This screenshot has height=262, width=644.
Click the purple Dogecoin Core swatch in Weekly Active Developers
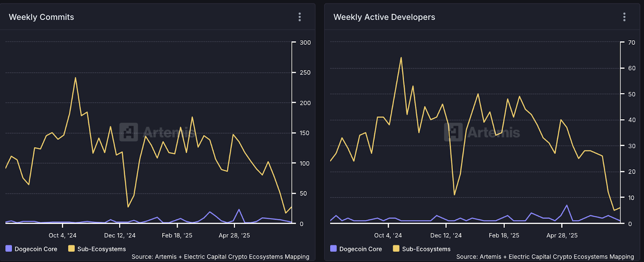(x=333, y=248)
